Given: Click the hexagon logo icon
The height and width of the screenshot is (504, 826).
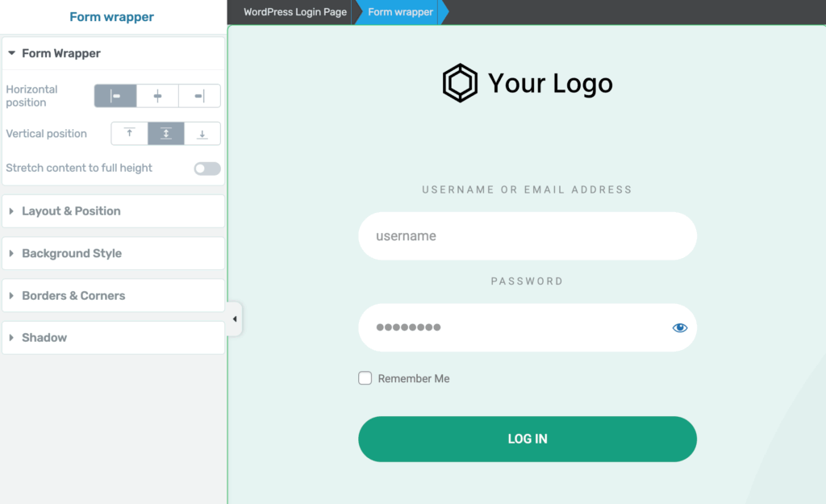Looking at the screenshot, I should [x=460, y=83].
